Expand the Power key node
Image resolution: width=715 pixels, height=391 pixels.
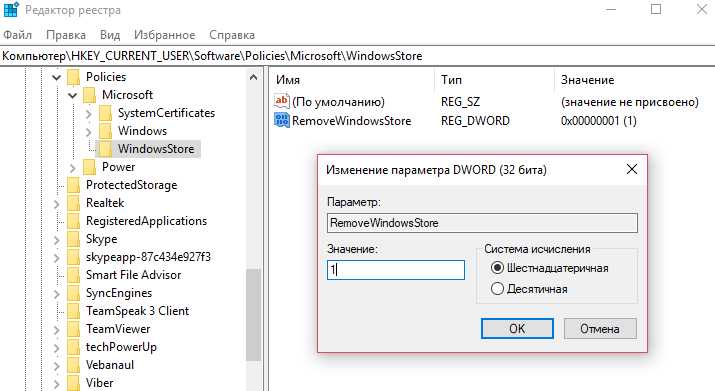pyautogui.click(x=73, y=168)
